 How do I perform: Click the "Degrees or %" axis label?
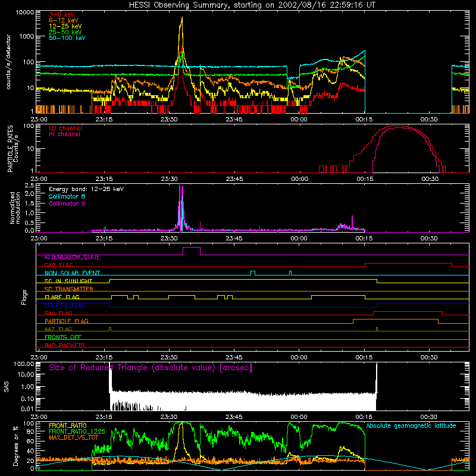15,446
